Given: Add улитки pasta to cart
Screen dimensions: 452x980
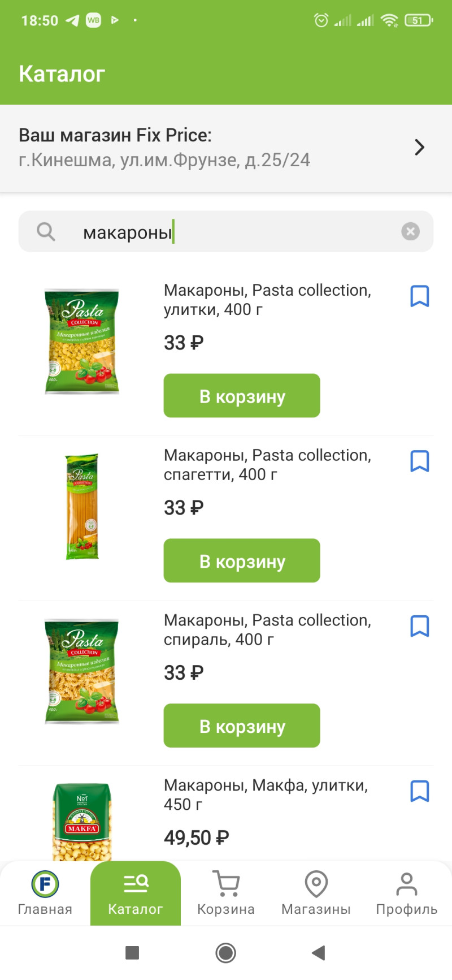Looking at the screenshot, I should pyautogui.click(x=242, y=396).
